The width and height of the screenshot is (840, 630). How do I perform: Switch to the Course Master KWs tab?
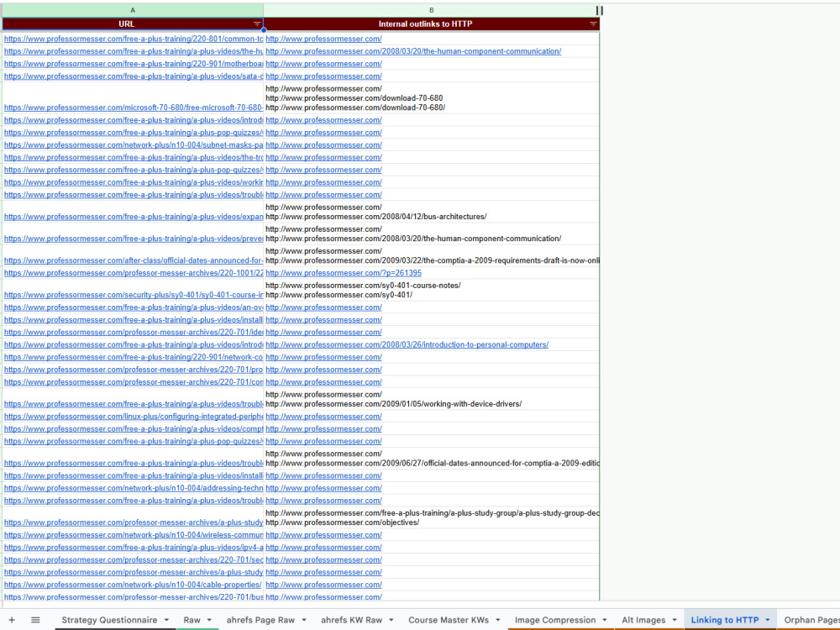coord(449,620)
